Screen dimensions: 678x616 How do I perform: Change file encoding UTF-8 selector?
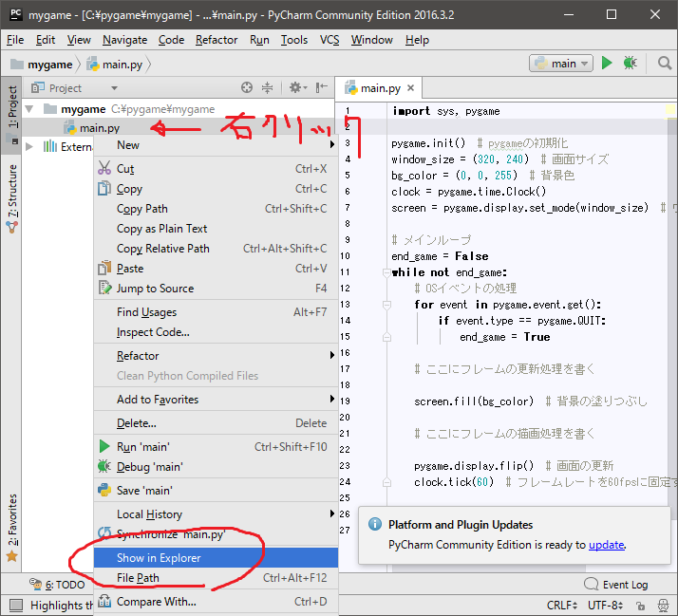click(x=605, y=606)
